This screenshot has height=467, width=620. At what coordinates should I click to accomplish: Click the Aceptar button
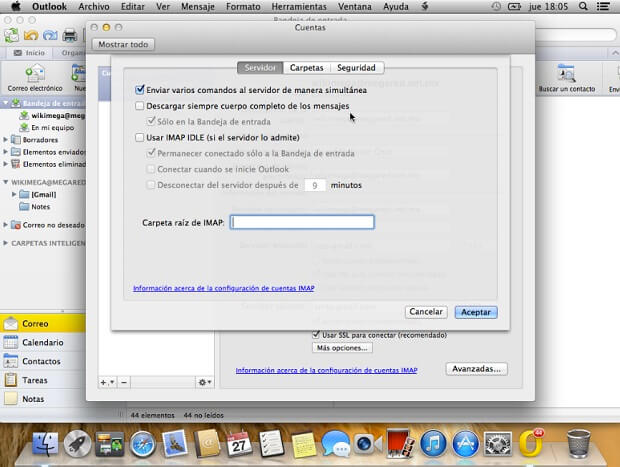(476, 312)
